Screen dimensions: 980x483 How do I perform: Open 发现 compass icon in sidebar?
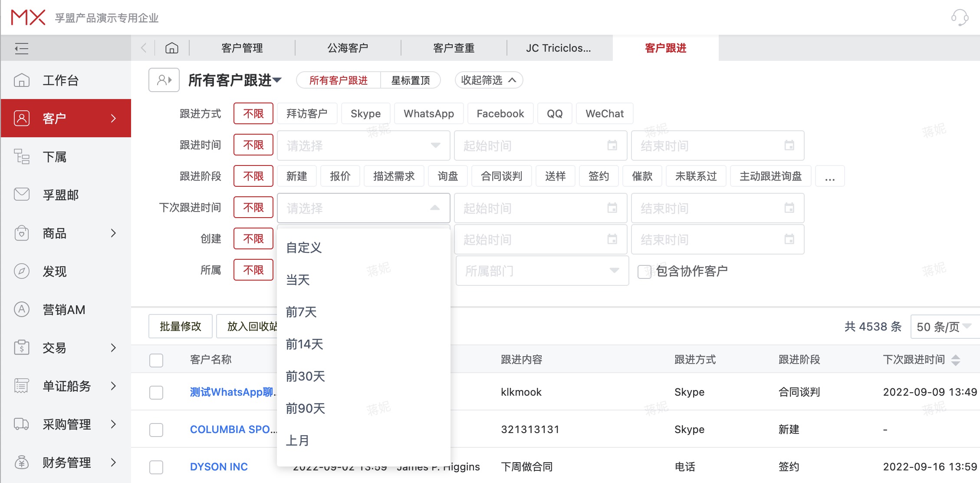tap(22, 271)
